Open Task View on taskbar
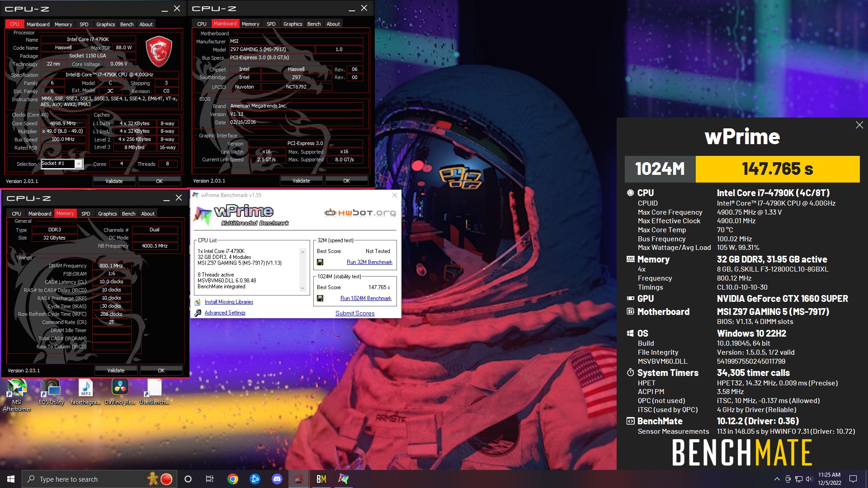868x488 pixels. (210, 479)
